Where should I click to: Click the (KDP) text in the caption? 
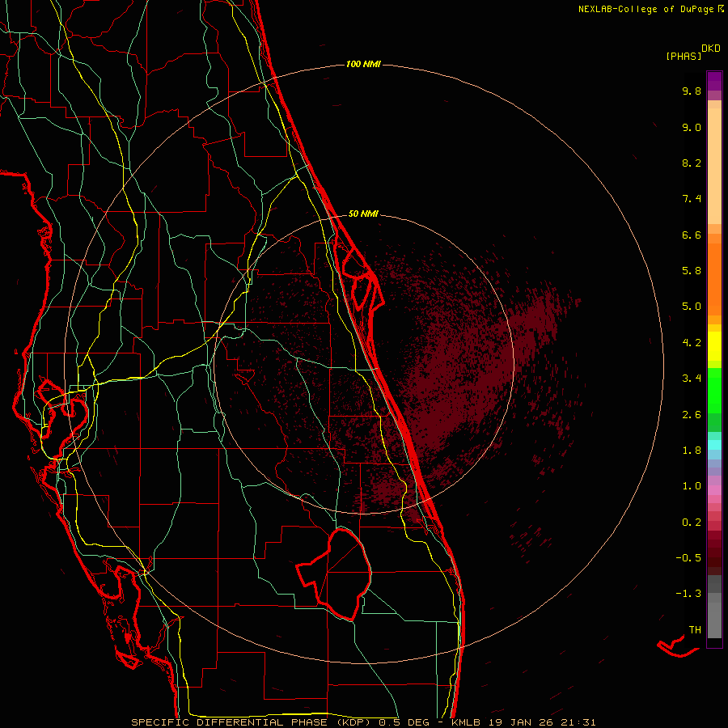click(354, 722)
